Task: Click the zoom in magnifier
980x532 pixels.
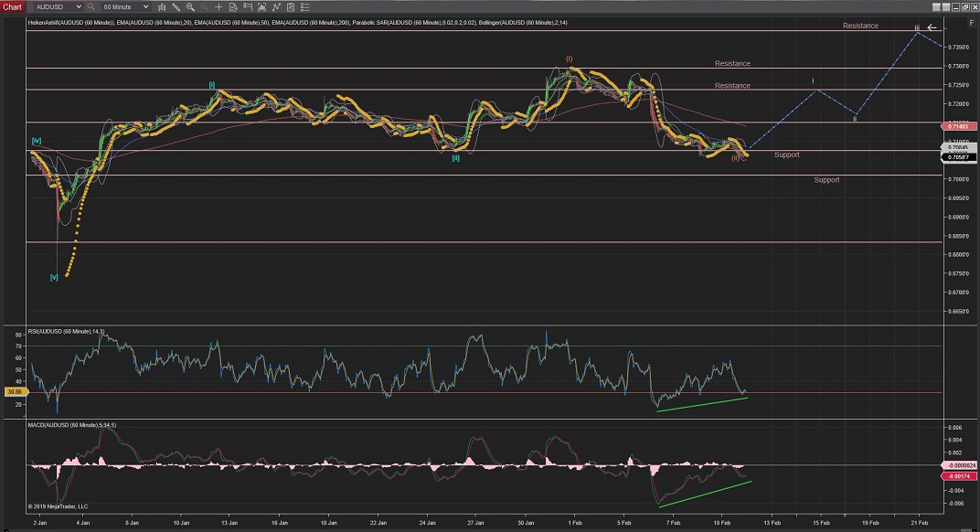Action: coord(191,6)
